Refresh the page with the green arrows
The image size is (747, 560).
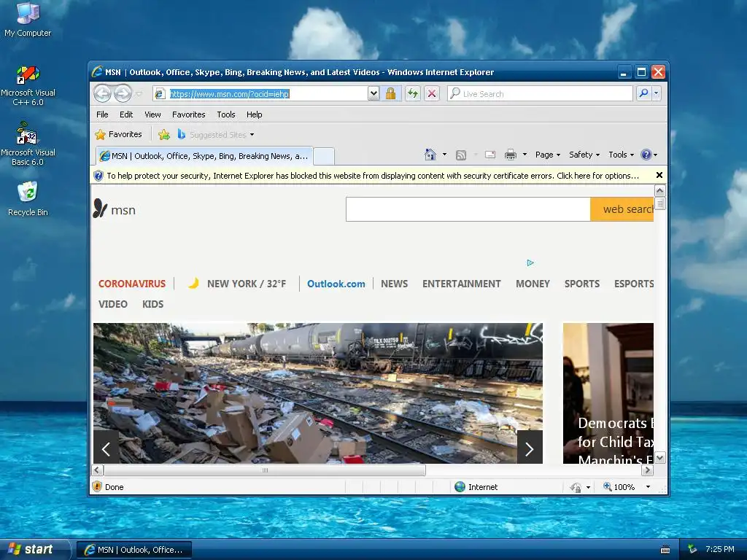[x=413, y=94]
